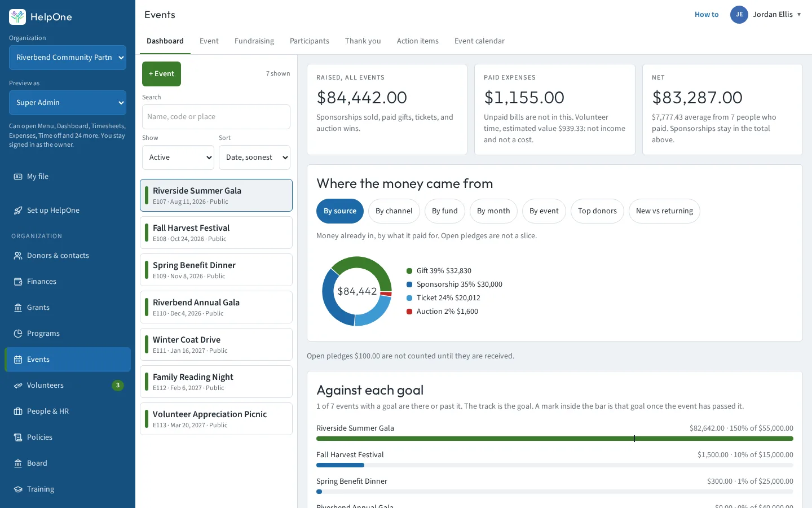
Task: Click the Riverside Summer Gala goal progress bar
Action: (555, 439)
